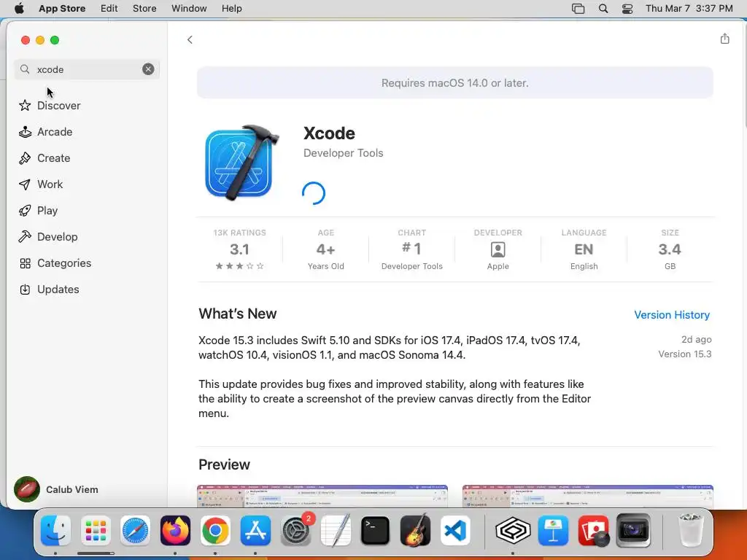Open the Developer Apple info

coord(498,249)
